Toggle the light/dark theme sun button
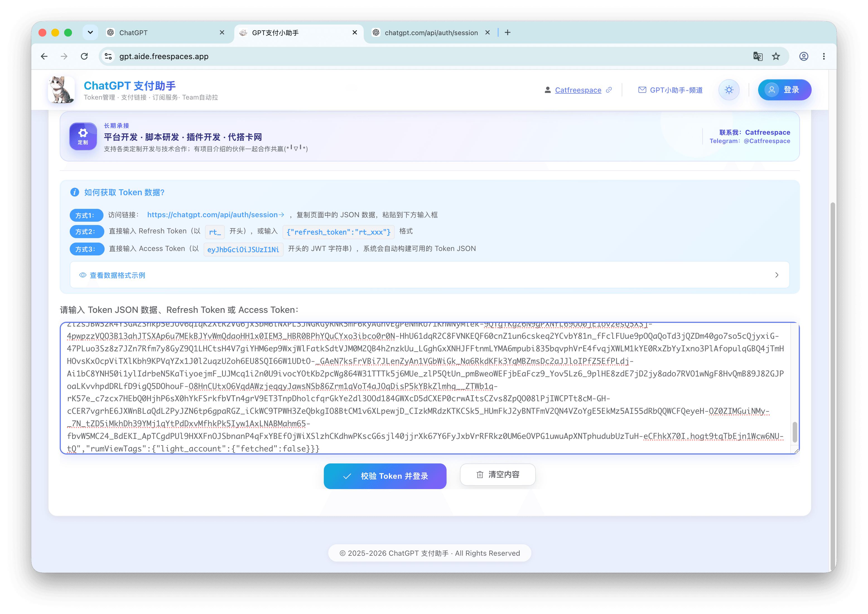 (729, 90)
